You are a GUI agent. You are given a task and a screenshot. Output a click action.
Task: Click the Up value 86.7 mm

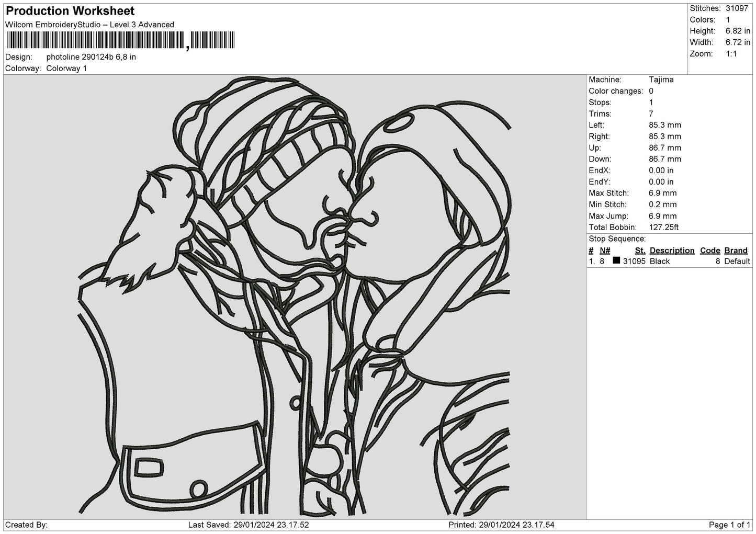[x=665, y=148]
